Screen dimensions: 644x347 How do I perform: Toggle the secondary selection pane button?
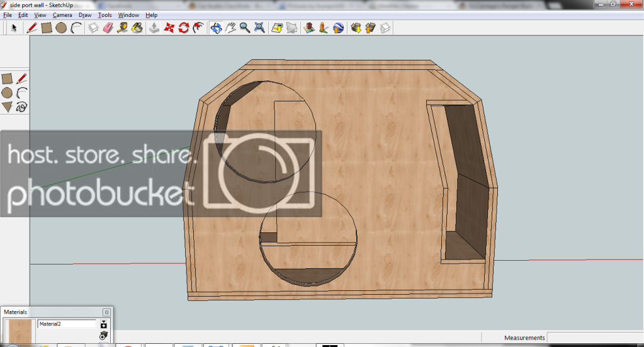click(103, 324)
